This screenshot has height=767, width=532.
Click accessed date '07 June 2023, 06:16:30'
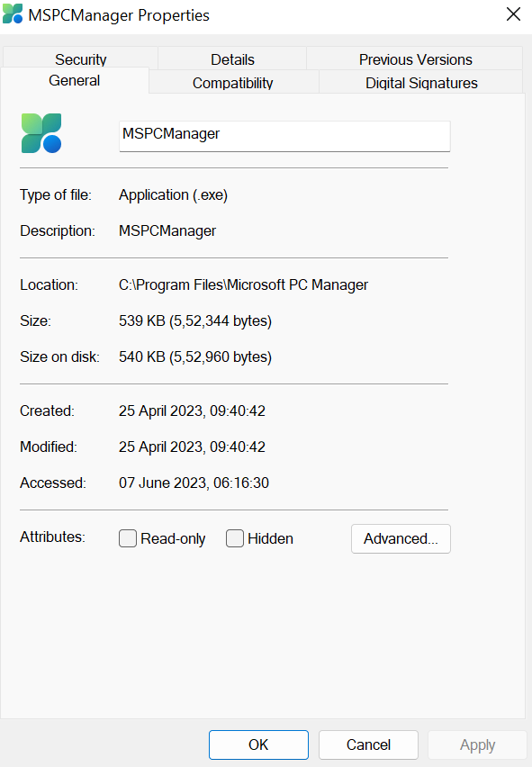[194, 483]
